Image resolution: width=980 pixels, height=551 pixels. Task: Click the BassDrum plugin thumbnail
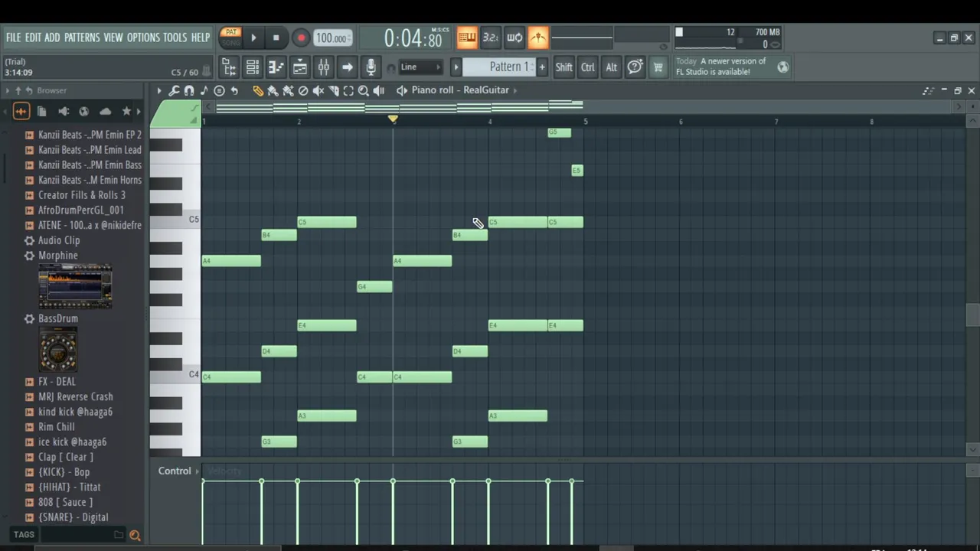(58, 349)
